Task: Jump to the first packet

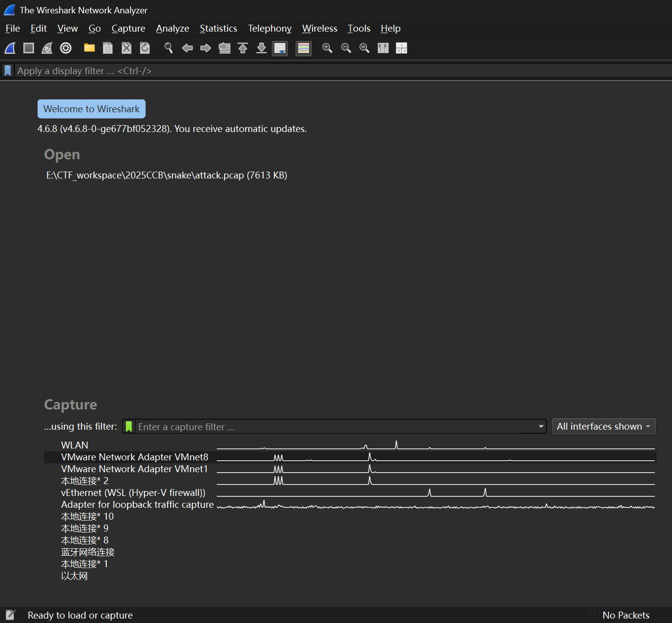Action: (x=243, y=48)
